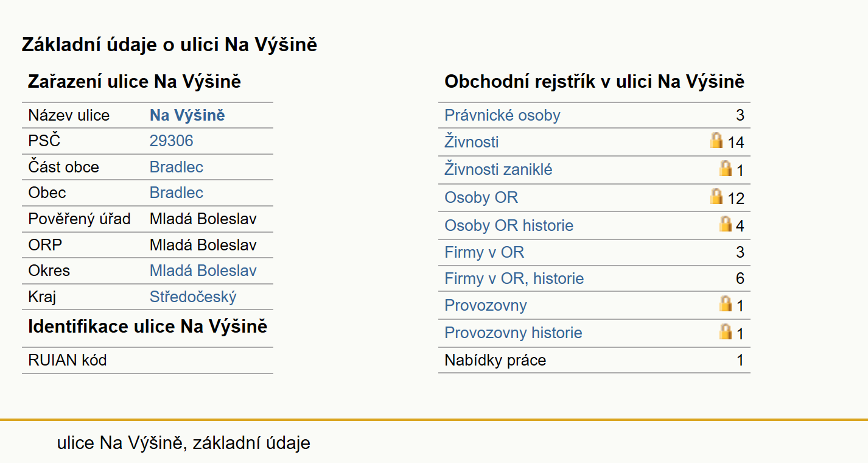This screenshot has height=463, width=868.
Task: Click the street name link Na Výšině
Action: pyautogui.click(x=187, y=115)
